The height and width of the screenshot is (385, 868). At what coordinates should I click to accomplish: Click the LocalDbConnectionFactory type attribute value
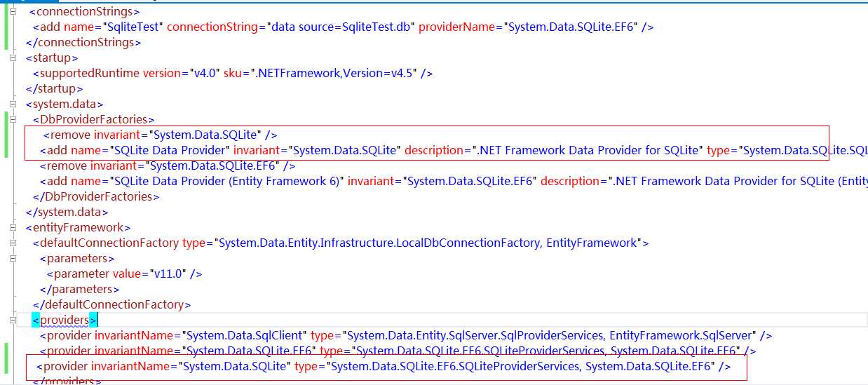point(428,243)
